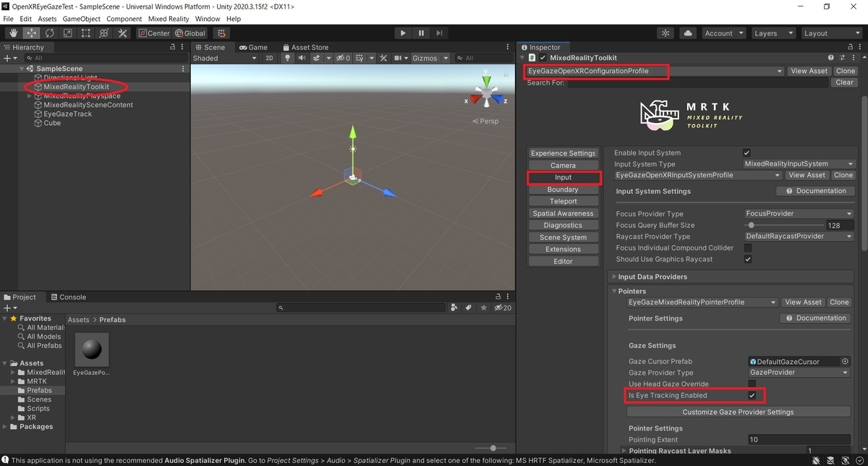Screen dimensions: 868x466
Task: Select the combined Transform tool
Action: click(x=104, y=33)
